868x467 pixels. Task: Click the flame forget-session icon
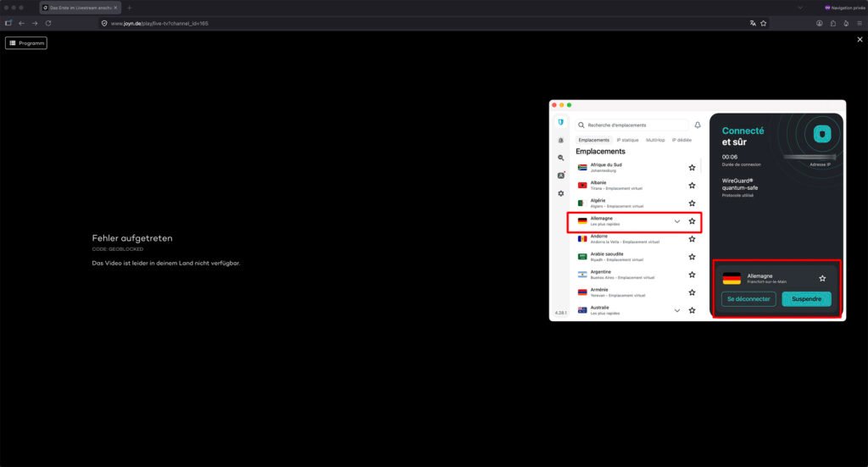(x=846, y=23)
